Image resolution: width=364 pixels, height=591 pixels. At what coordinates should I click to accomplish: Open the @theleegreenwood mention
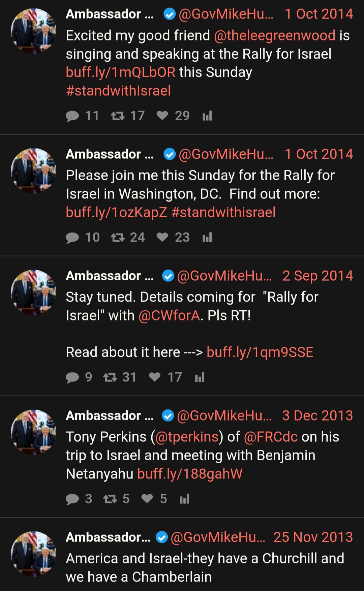tap(275, 35)
